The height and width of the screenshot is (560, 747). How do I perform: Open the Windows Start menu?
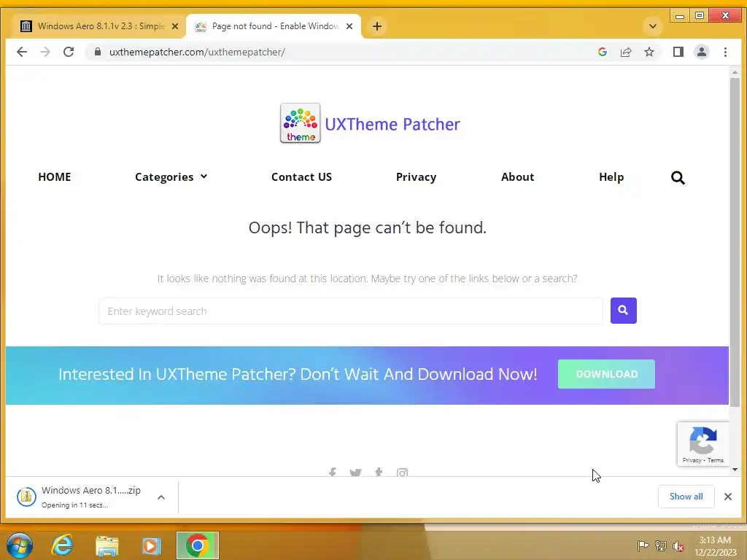[x=20, y=545]
